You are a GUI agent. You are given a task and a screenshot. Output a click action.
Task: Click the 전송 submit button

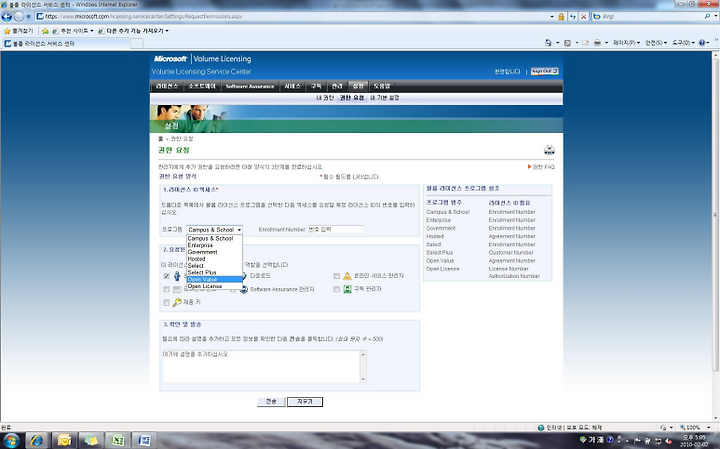click(271, 402)
